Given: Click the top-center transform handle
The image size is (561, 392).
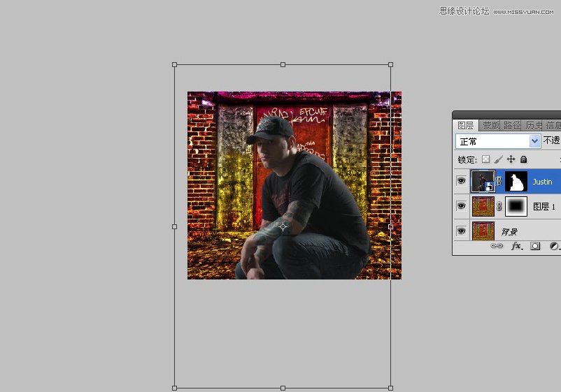Looking at the screenshot, I should [x=283, y=65].
